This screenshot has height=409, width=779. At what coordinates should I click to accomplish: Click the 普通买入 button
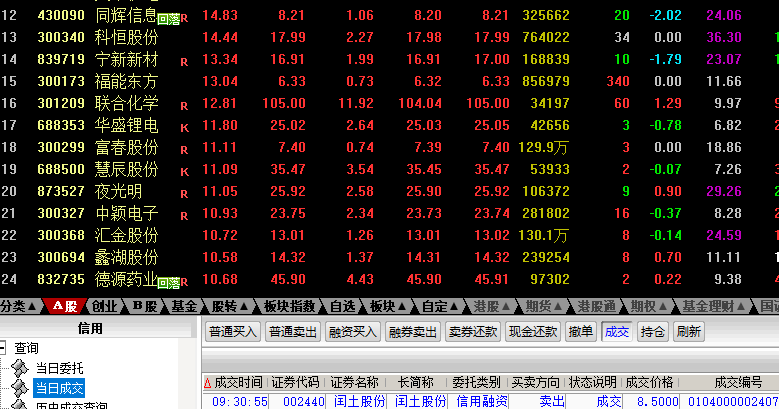click(233, 331)
